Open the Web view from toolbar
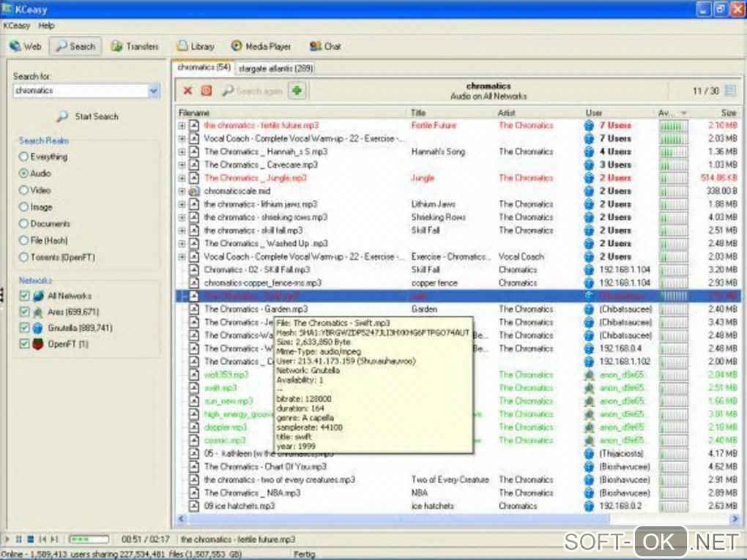747x560 pixels. point(26,46)
